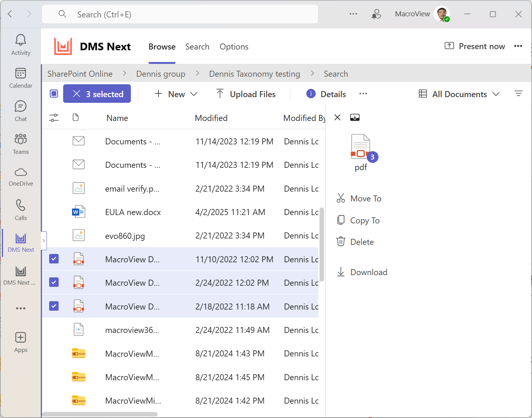Click the DMS Next logo

pyautogui.click(x=63, y=46)
